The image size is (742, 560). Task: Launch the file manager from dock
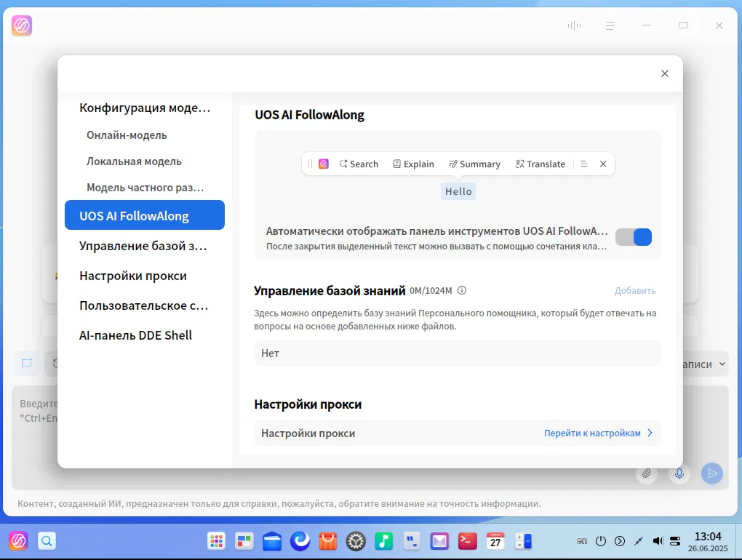click(272, 541)
